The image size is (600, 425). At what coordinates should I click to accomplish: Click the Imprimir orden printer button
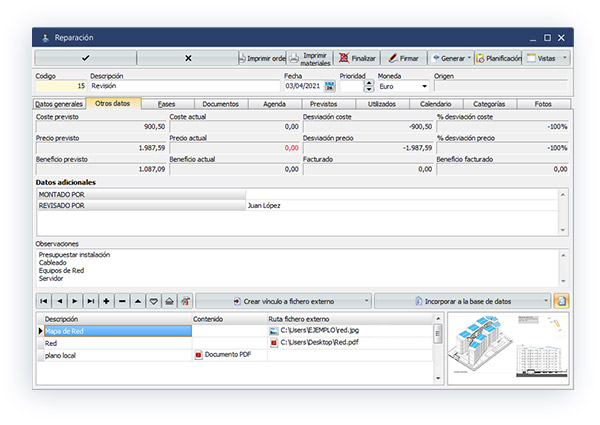click(x=262, y=59)
